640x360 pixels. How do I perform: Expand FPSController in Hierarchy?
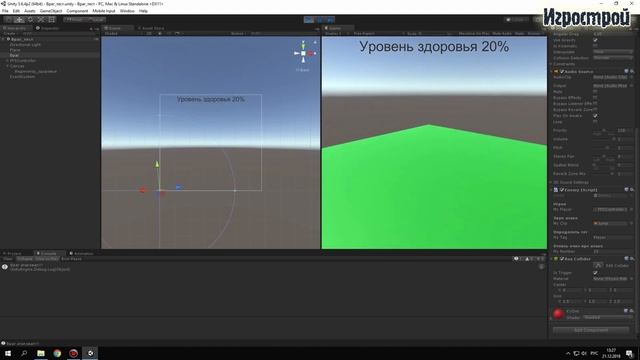(x=7, y=60)
